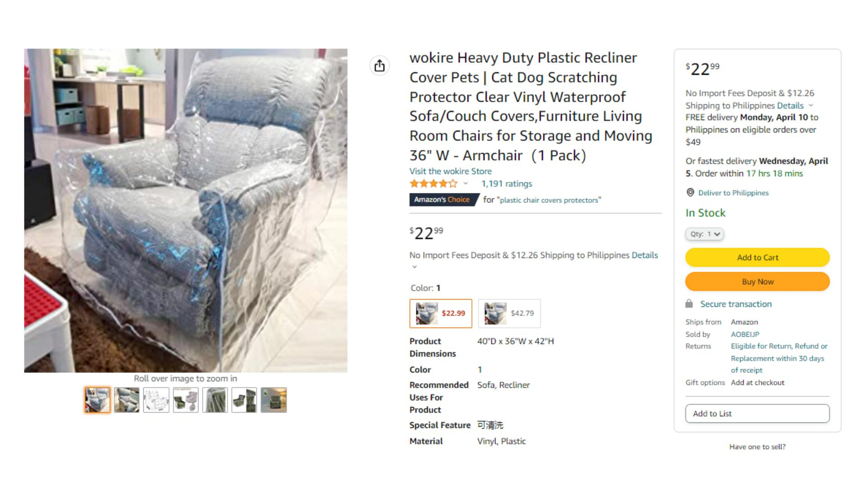This screenshot has width=868, height=488.
Task: Open the 1,191 ratings link
Action: click(x=506, y=183)
